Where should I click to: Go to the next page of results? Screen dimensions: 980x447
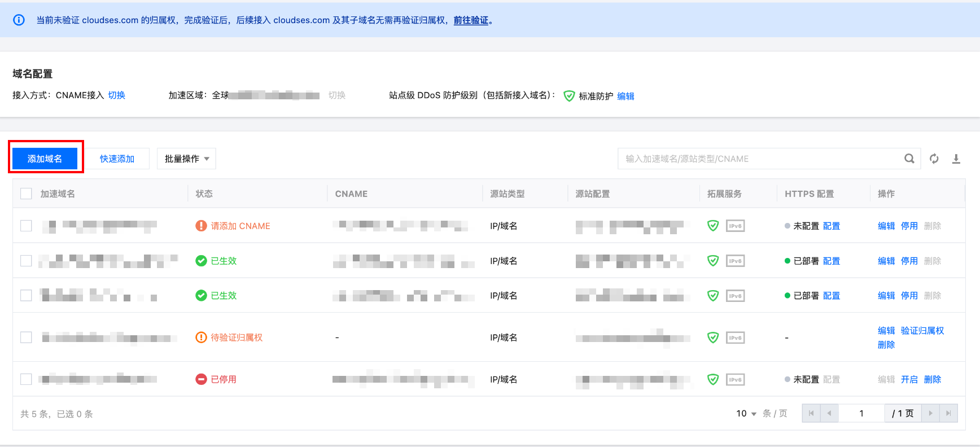click(x=930, y=413)
